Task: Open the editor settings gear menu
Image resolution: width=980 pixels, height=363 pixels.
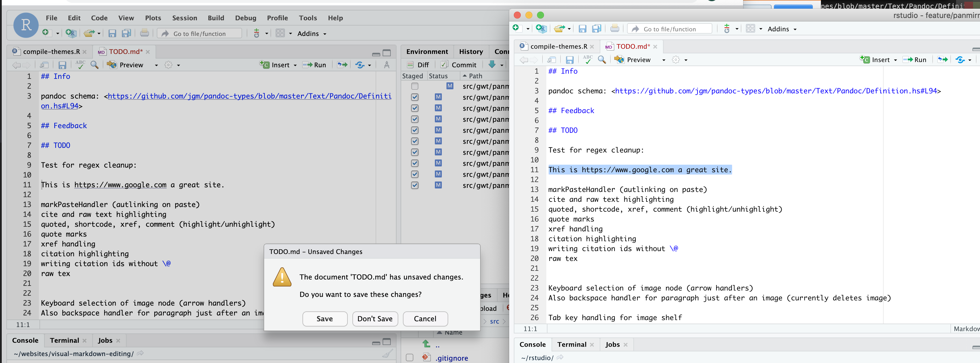Action: click(x=169, y=65)
